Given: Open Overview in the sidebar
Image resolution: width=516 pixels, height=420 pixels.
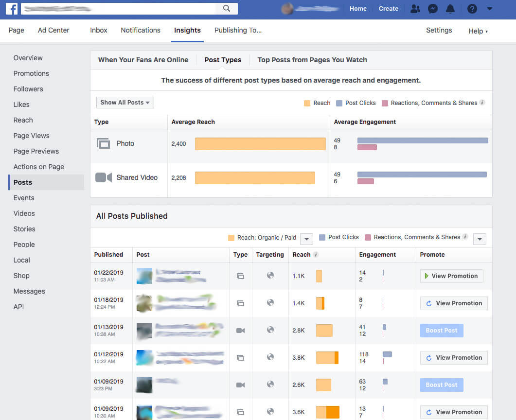Looking at the screenshot, I should tap(28, 58).
